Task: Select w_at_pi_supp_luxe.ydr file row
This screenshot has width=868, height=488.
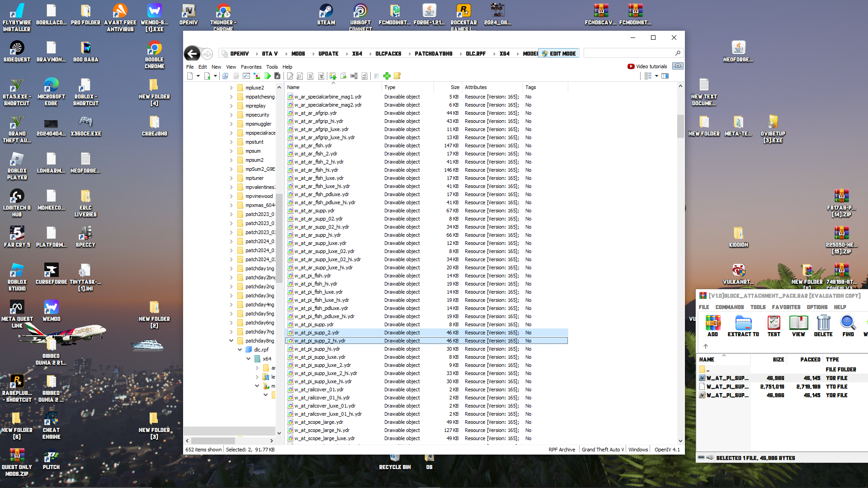Action: [x=320, y=357]
